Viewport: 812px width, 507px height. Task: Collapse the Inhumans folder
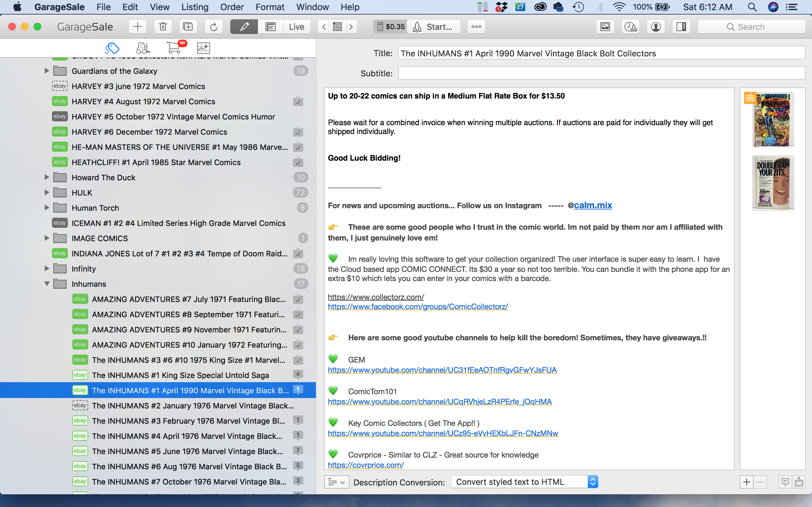pos(47,284)
